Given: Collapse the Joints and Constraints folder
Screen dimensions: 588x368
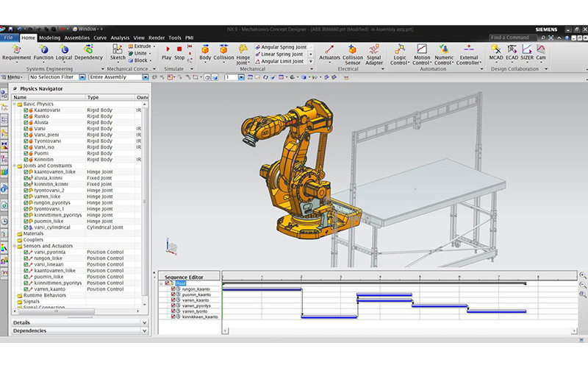Looking at the screenshot, I should click(15, 166).
